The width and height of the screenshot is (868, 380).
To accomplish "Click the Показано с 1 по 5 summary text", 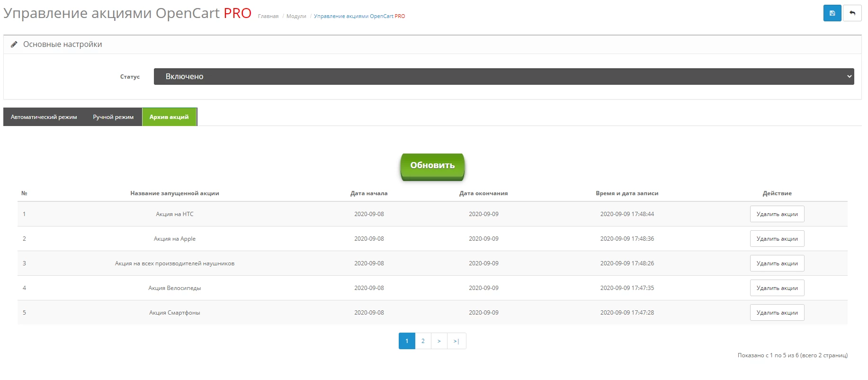I will click(x=793, y=355).
